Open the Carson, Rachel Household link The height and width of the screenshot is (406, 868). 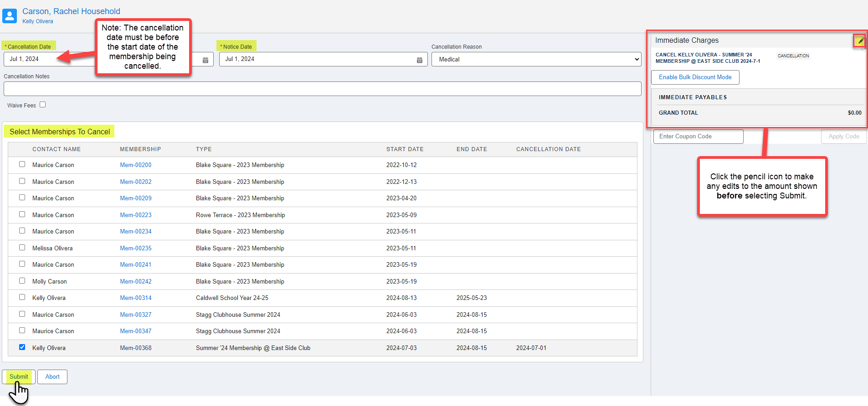[x=71, y=11]
